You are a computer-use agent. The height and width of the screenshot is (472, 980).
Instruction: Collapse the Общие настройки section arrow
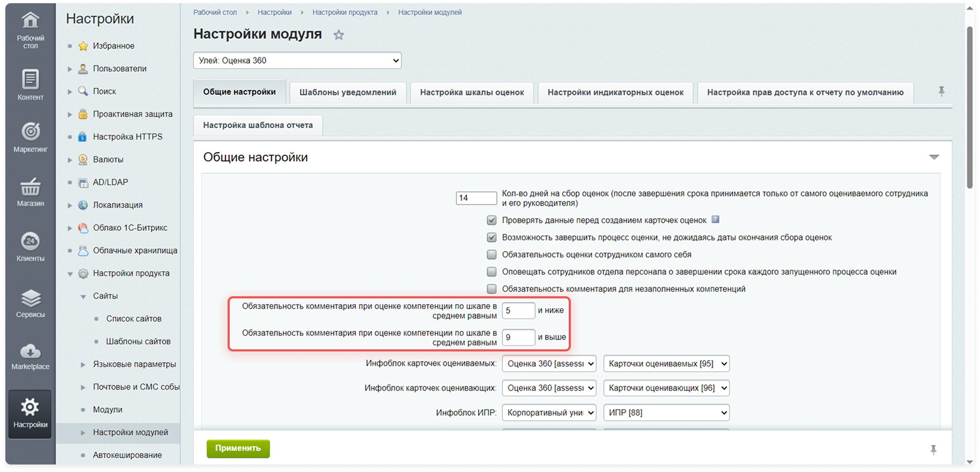(x=934, y=157)
